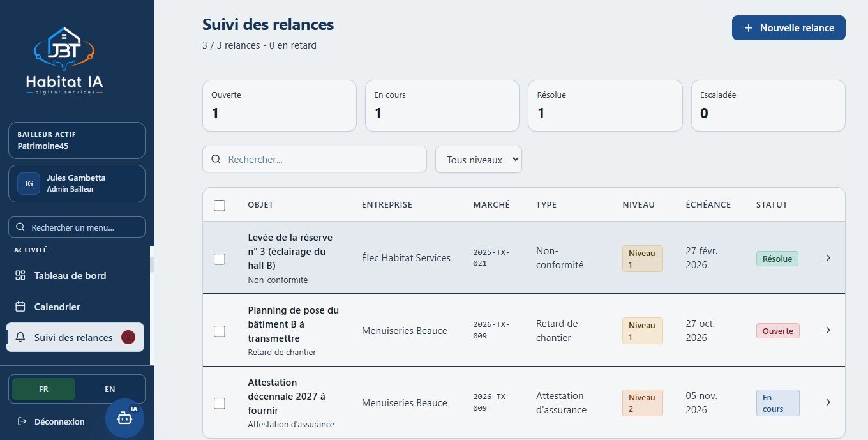The image size is (868, 440).
Task: Click the Retard de chantier type cell
Action: 557,331
